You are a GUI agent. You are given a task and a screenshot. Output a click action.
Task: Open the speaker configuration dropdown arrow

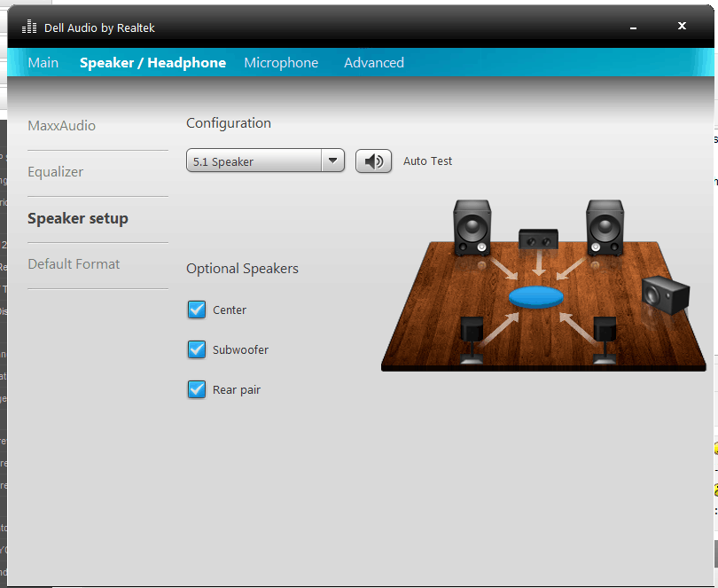coord(333,161)
